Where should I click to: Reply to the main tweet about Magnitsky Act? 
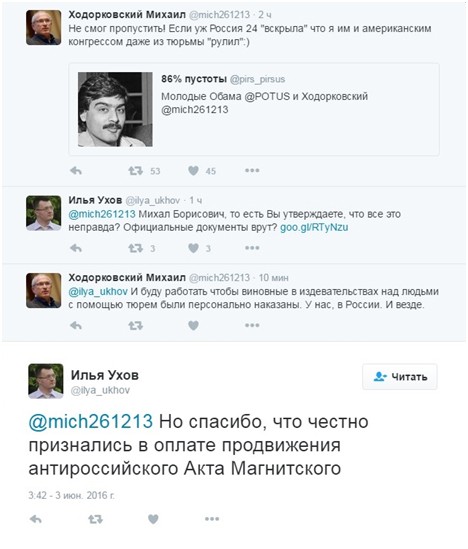tap(36, 519)
